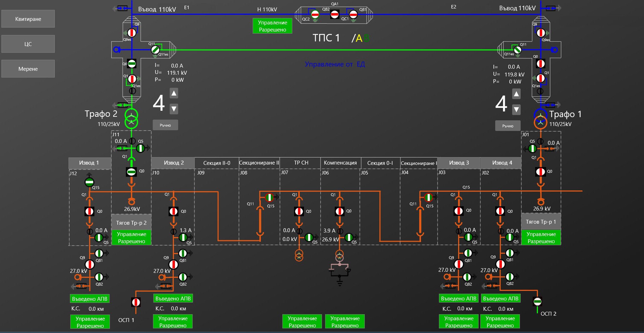Raise Трафо 2 tap position
This screenshot has height=333, width=644.
(x=174, y=93)
